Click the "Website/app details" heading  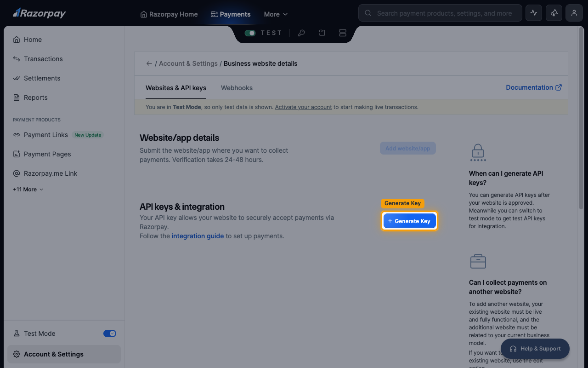[179, 138]
